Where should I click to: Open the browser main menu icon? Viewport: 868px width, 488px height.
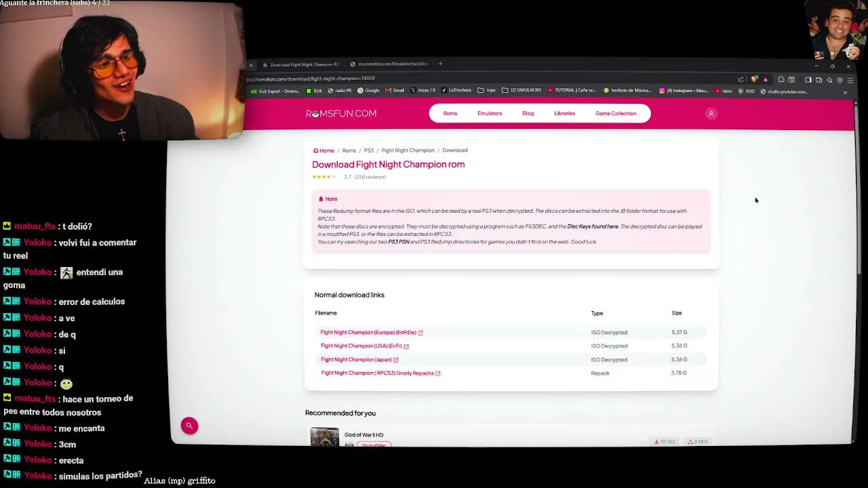850,80
